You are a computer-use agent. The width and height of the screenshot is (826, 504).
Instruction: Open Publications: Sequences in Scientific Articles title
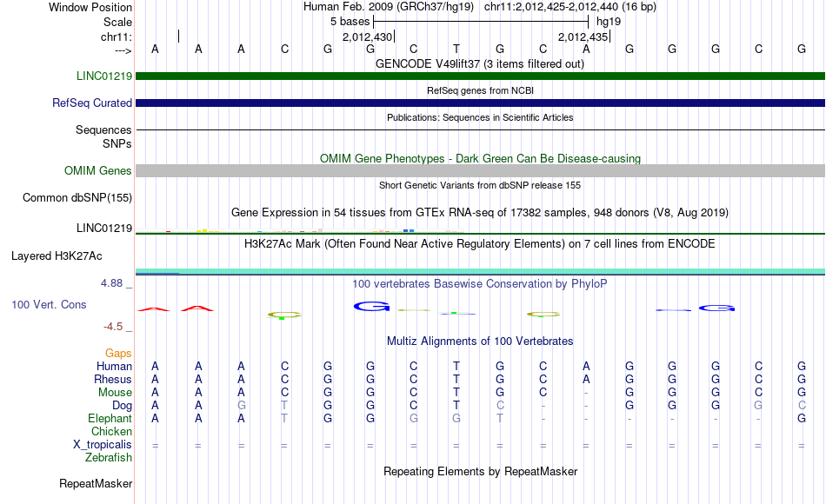(x=480, y=117)
